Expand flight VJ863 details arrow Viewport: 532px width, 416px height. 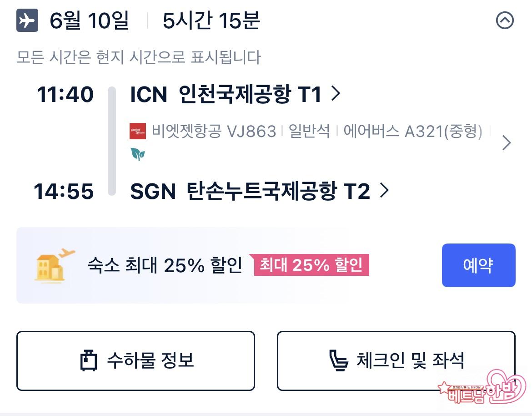[506, 143]
